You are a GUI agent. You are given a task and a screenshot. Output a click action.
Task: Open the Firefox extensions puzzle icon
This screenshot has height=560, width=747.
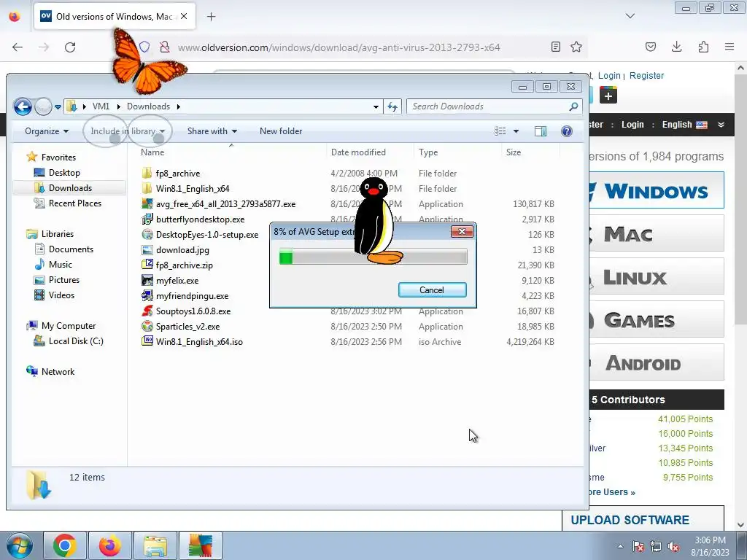point(703,47)
